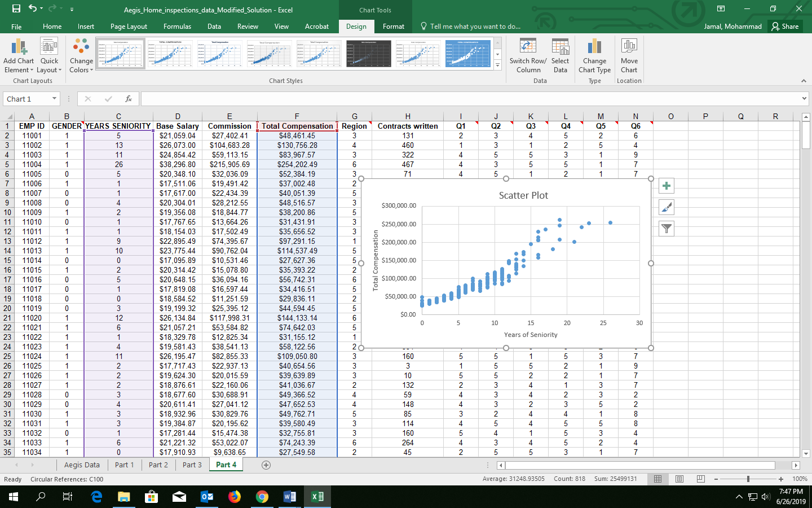Switch to the Part 2 sheet
The image size is (812, 508).
158,465
